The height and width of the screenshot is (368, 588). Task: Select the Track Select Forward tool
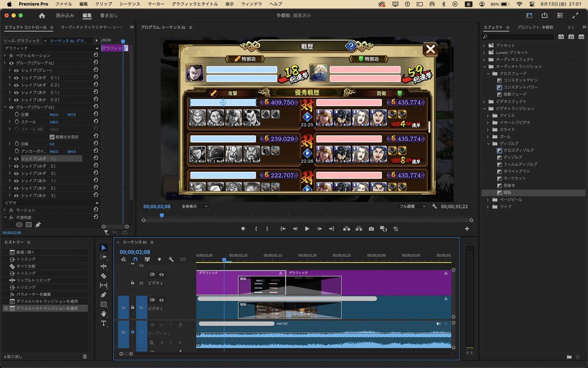(x=103, y=257)
